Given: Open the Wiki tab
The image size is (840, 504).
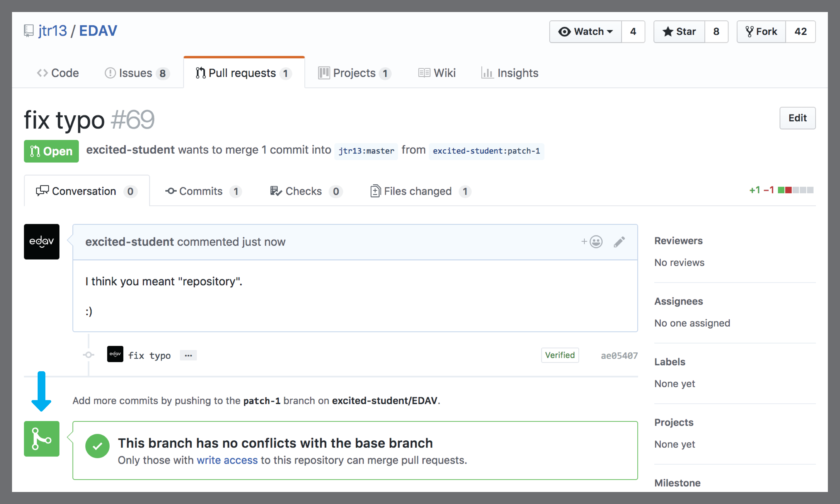Looking at the screenshot, I should pos(437,73).
